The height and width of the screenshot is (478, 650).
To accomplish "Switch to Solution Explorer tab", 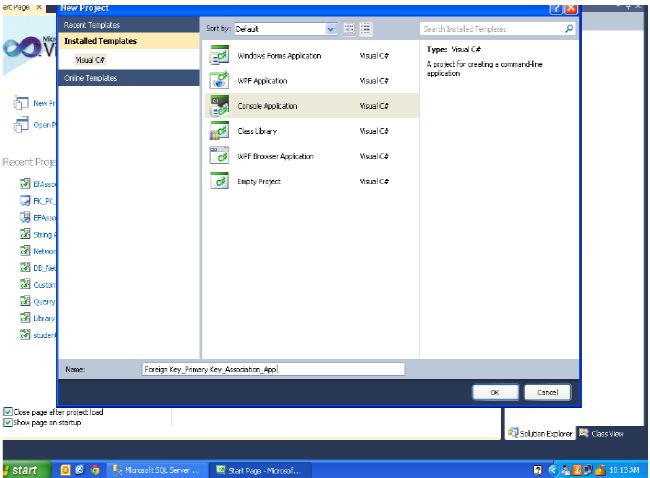I will click(x=540, y=433).
